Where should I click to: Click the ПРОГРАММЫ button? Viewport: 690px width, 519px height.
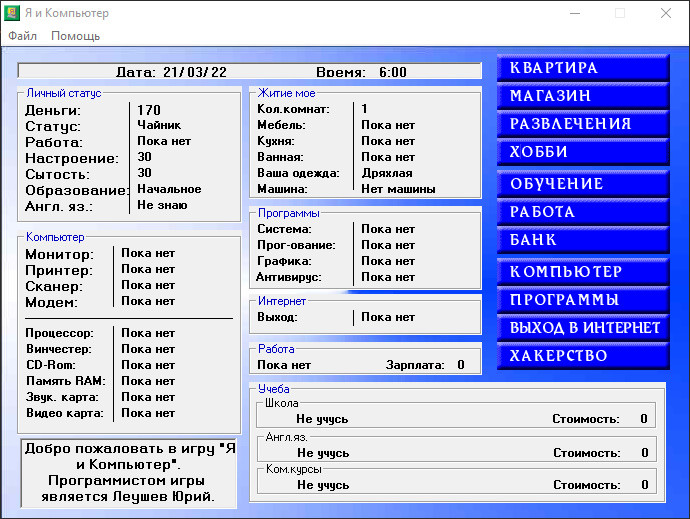pos(582,300)
